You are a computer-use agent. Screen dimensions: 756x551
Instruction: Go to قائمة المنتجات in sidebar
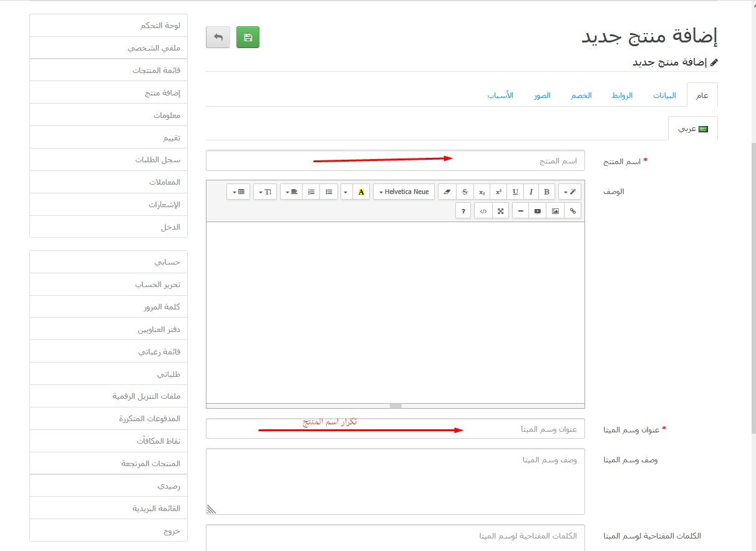pyautogui.click(x=156, y=71)
